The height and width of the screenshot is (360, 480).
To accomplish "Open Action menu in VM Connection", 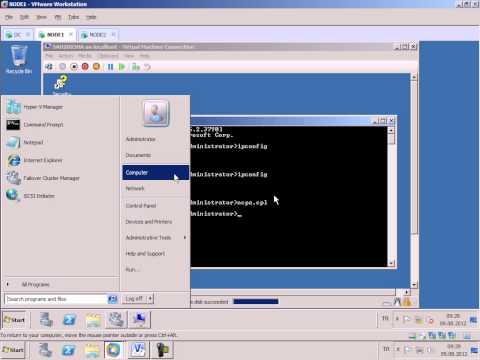I will (x=66, y=56).
